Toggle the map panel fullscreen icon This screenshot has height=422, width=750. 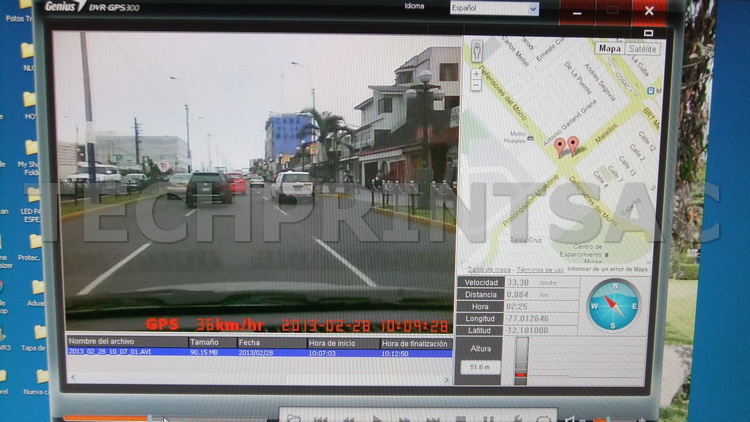(x=648, y=33)
